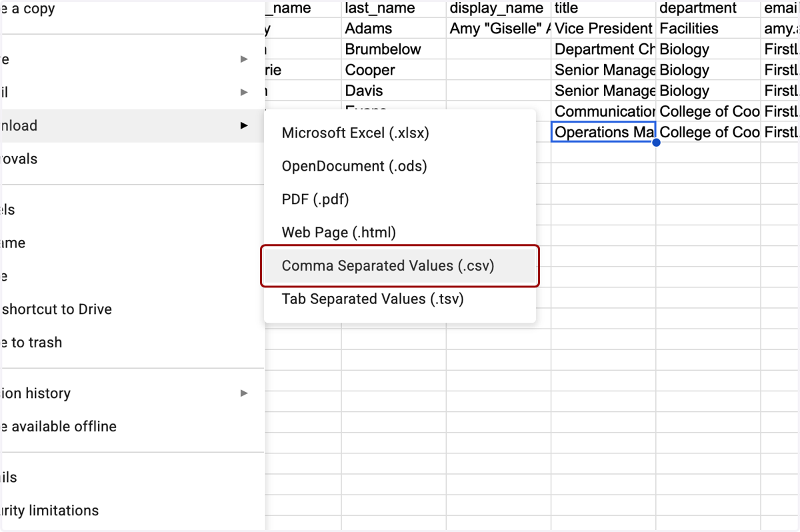The image size is (800, 532).
Task: Click the Communication title cell
Action: point(603,111)
